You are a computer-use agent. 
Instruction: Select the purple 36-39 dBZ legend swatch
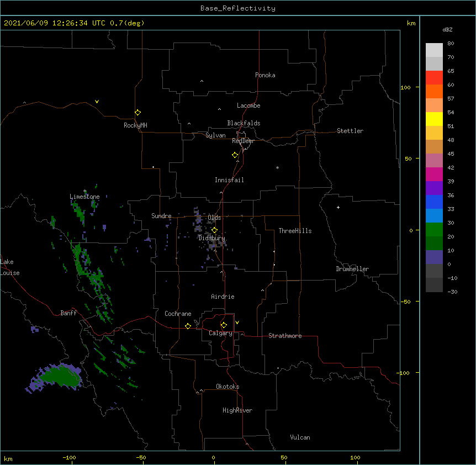click(434, 188)
